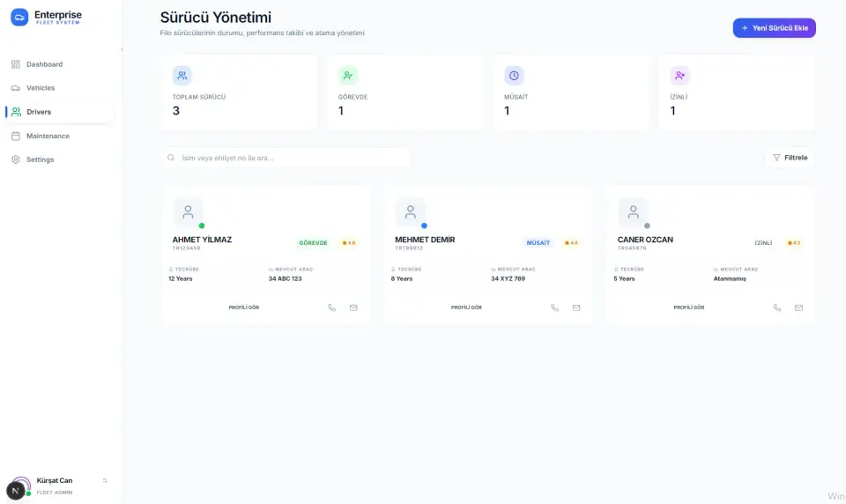Click Ahmet Yılmaz avatar icon

click(x=188, y=212)
